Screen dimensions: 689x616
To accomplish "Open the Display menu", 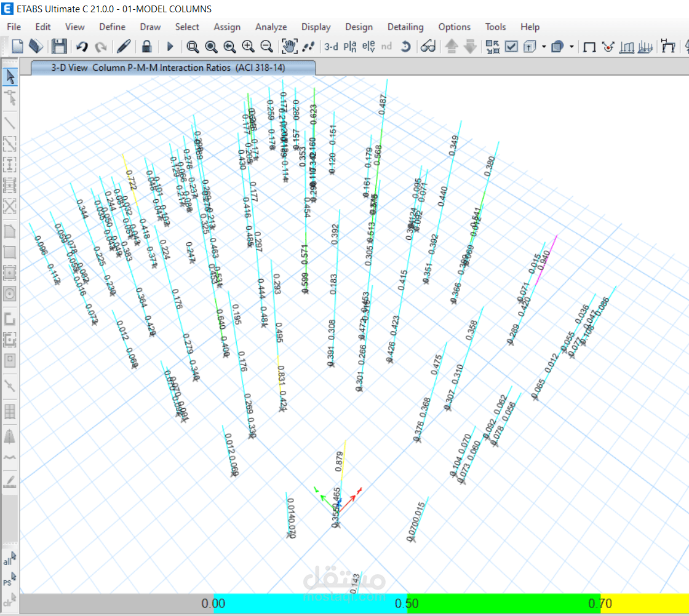I will pyautogui.click(x=316, y=27).
